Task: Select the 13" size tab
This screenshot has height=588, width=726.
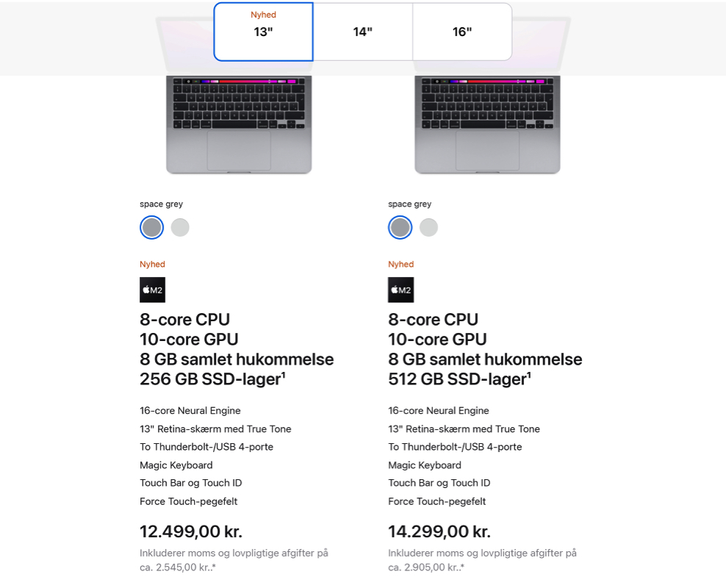Action: [x=264, y=32]
